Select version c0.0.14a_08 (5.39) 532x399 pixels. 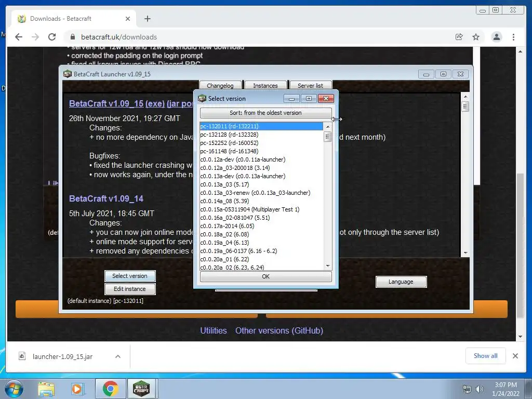pos(261,201)
